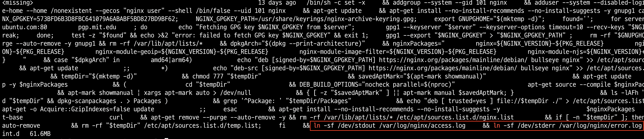The width and height of the screenshot is (644, 139).
Task: Click the "amd64|arm64)" case pattern
Action: click(171, 60)
